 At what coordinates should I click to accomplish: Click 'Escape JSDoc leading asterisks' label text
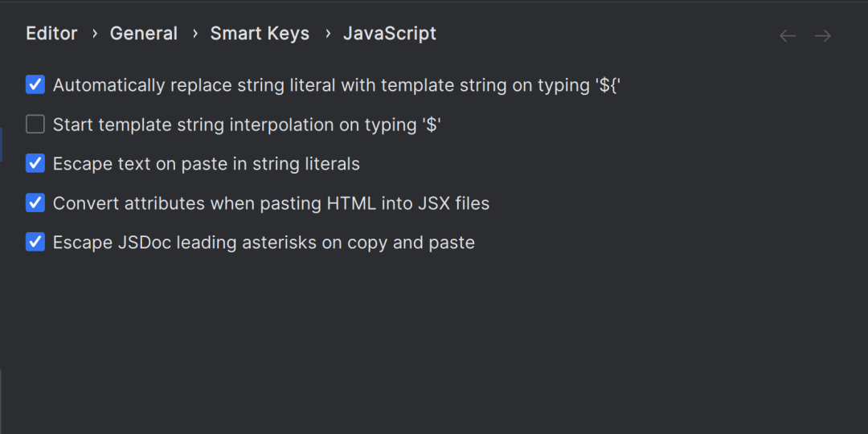point(264,243)
